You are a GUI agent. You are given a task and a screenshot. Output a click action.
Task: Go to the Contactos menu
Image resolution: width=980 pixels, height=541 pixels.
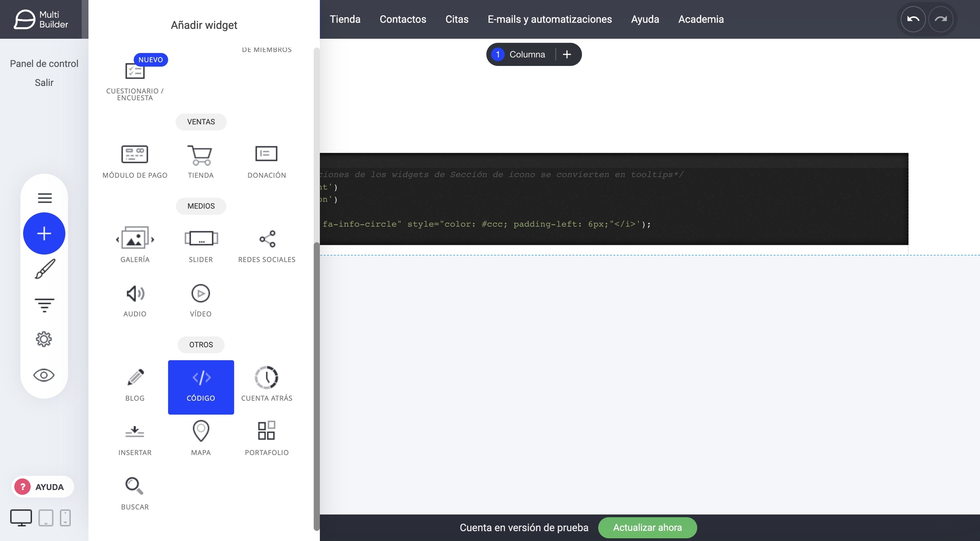tap(402, 19)
